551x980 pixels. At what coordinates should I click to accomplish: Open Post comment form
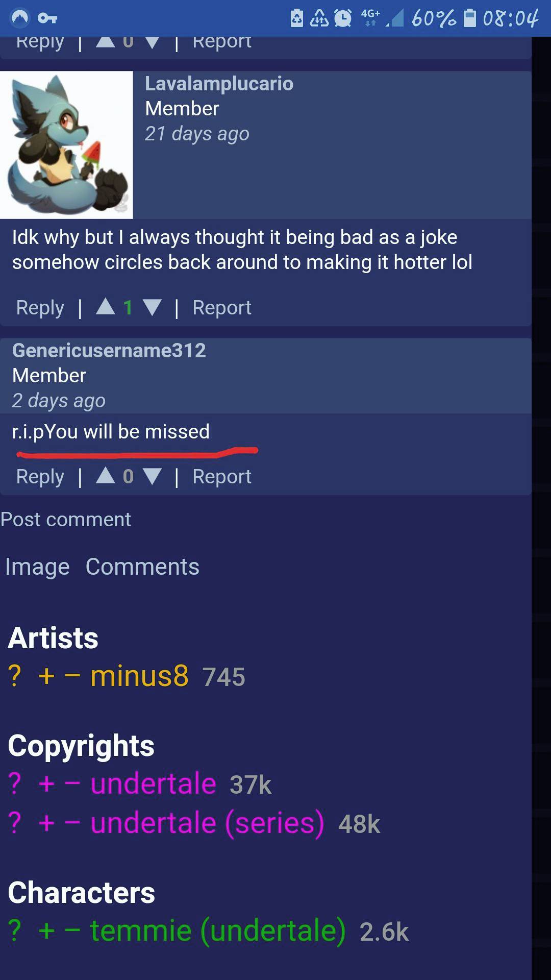66,520
